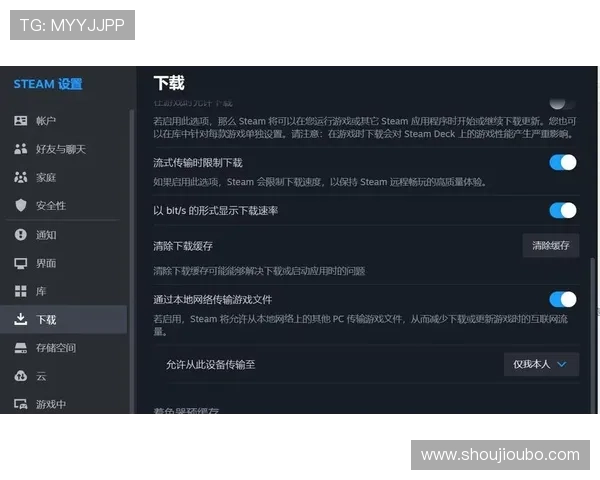Click the 安全性 shield icon
600x480 pixels.
coord(21,206)
